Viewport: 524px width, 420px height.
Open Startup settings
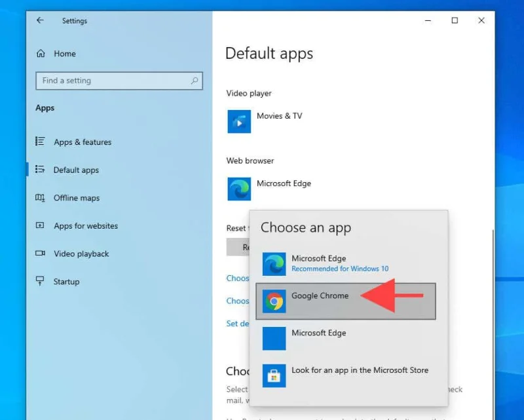(x=67, y=282)
